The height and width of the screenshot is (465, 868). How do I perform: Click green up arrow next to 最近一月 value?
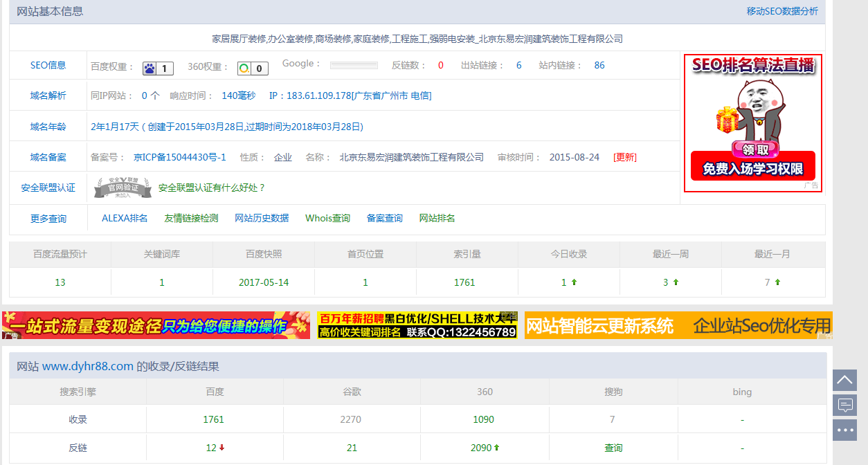tap(777, 282)
